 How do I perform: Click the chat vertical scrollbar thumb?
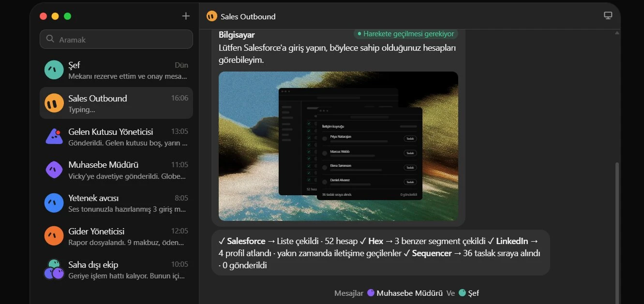(617, 232)
